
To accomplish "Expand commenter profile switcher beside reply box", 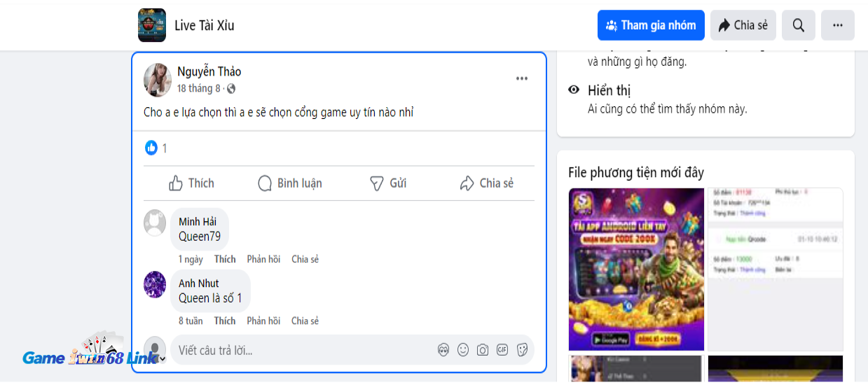I will pyautogui.click(x=163, y=358).
